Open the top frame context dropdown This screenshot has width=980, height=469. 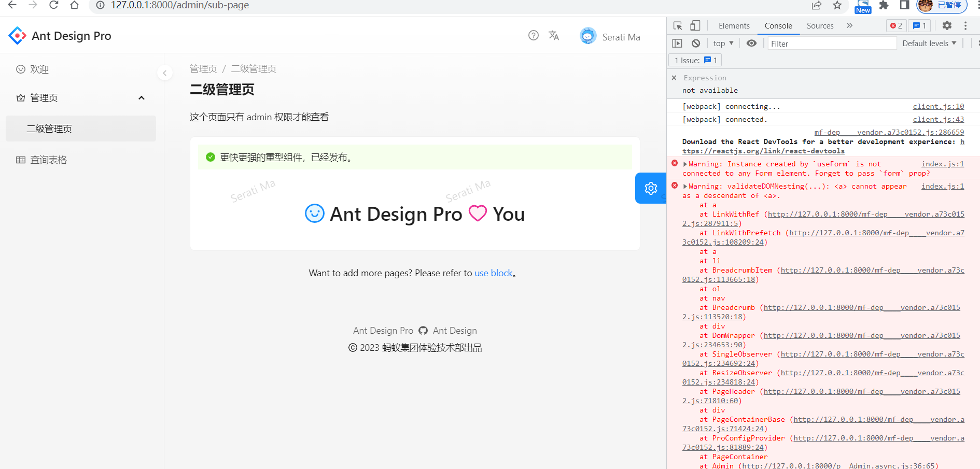coord(722,43)
